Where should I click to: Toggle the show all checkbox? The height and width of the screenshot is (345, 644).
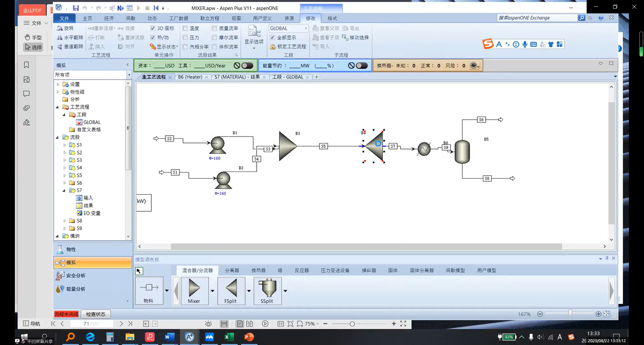272,38
